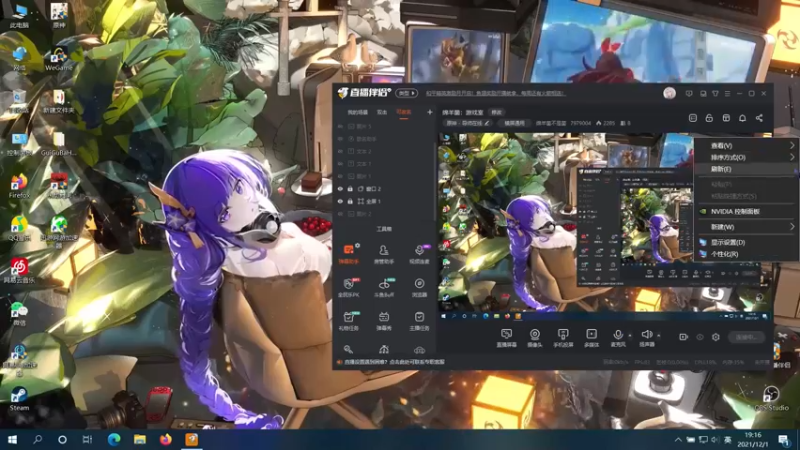The image size is (800, 450).
Task: Toggle visibility of 全屏 1 source
Action: click(x=340, y=201)
